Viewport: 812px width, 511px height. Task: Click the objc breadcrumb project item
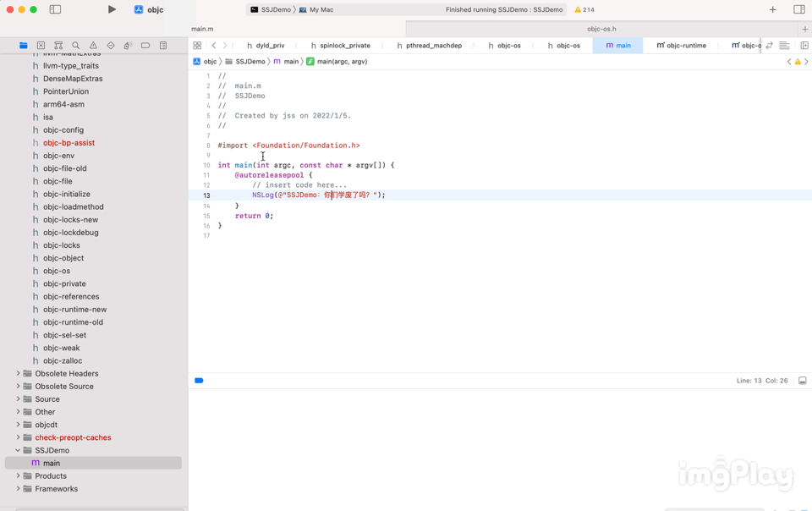click(x=205, y=61)
